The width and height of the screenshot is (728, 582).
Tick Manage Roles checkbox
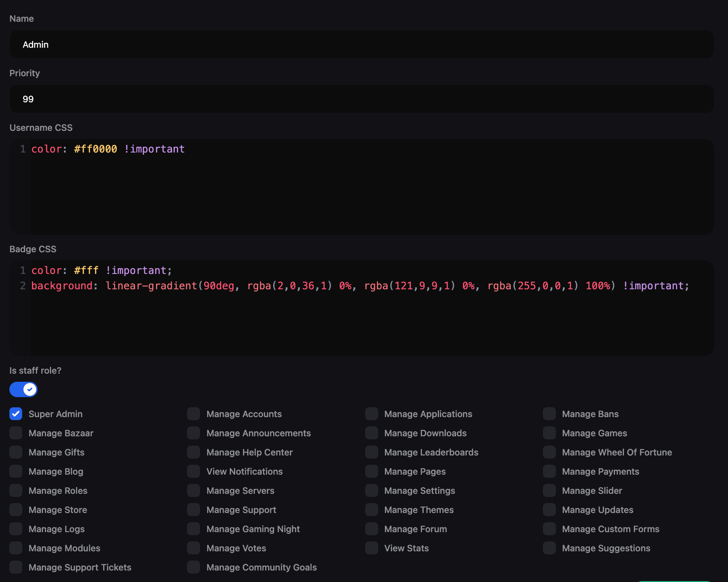[16, 490]
